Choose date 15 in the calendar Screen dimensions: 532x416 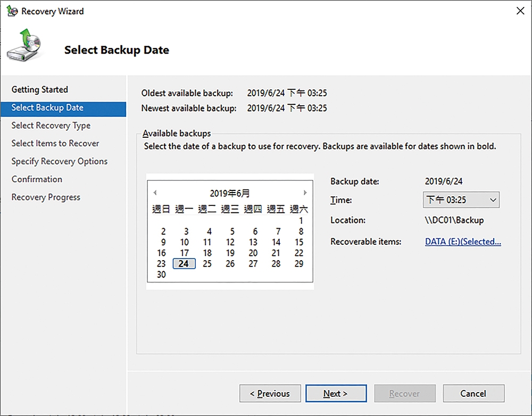299,242
